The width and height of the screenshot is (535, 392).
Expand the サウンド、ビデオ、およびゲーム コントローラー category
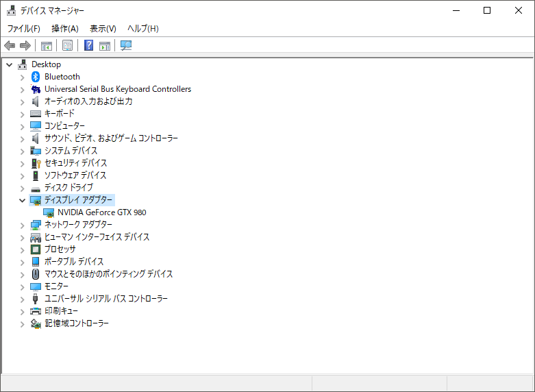[x=23, y=139]
